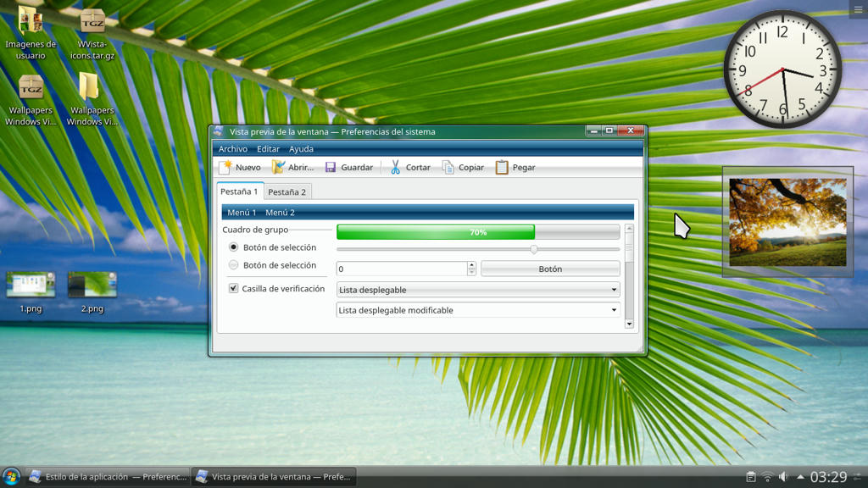Open the panel settings icon beside the clock
Viewport: 868px width, 488px height.
coord(859,476)
